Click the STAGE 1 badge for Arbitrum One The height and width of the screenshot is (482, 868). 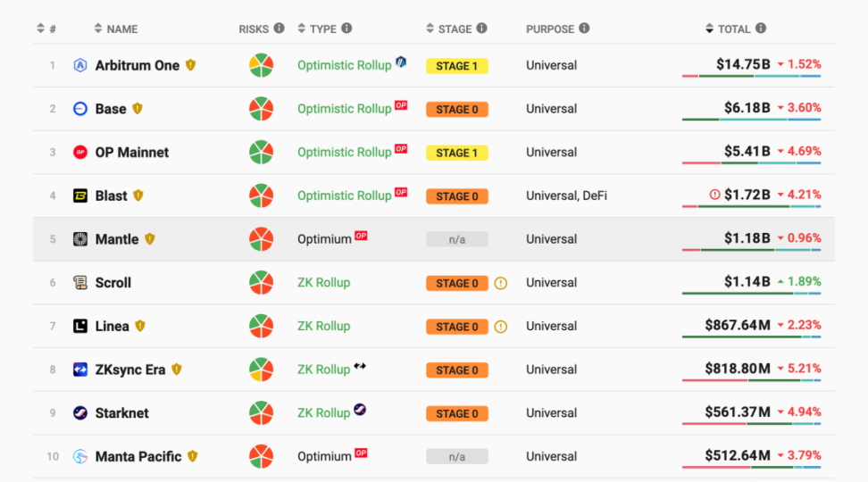pos(456,66)
